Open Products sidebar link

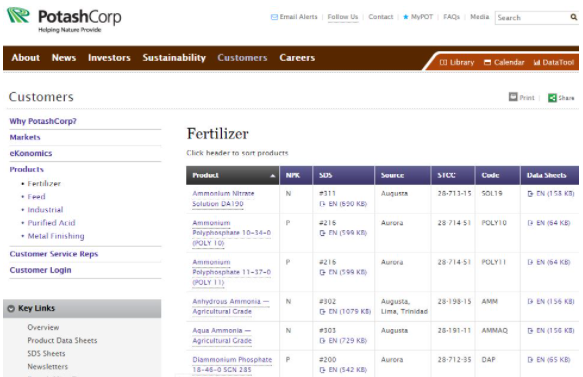[27, 169]
